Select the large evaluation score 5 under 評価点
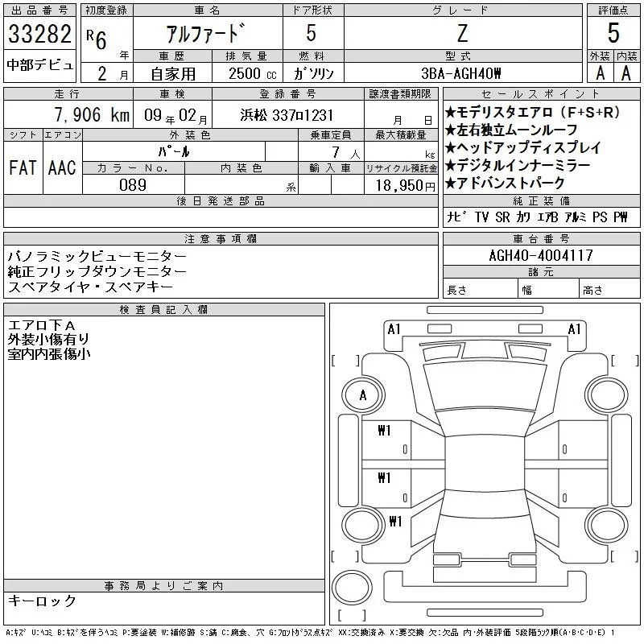Screen dimensions: 644x644 pyautogui.click(x=613, y=33)
